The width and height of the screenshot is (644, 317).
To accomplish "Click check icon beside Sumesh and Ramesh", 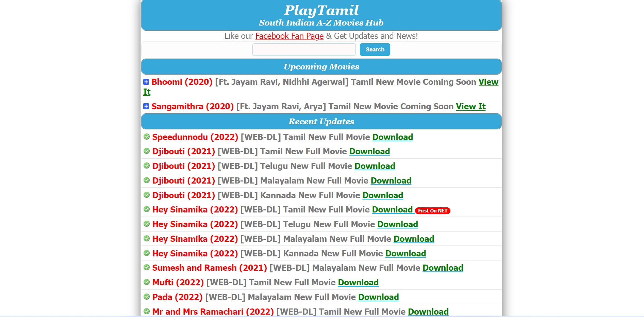I will point(147,267).
